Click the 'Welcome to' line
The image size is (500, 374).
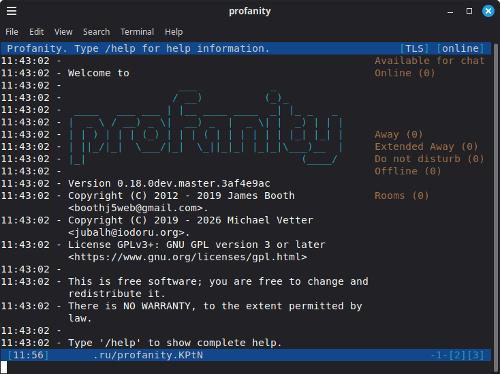[99, 73]
